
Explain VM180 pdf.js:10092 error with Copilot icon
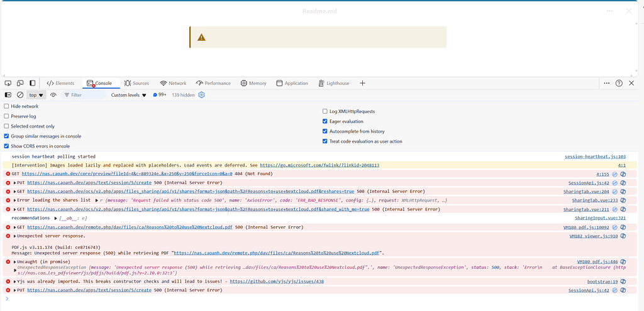623,227
